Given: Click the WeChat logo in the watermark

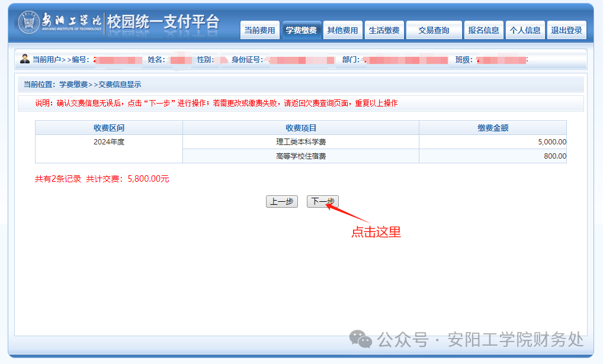Looking at the screenshot, I should 360,339.
